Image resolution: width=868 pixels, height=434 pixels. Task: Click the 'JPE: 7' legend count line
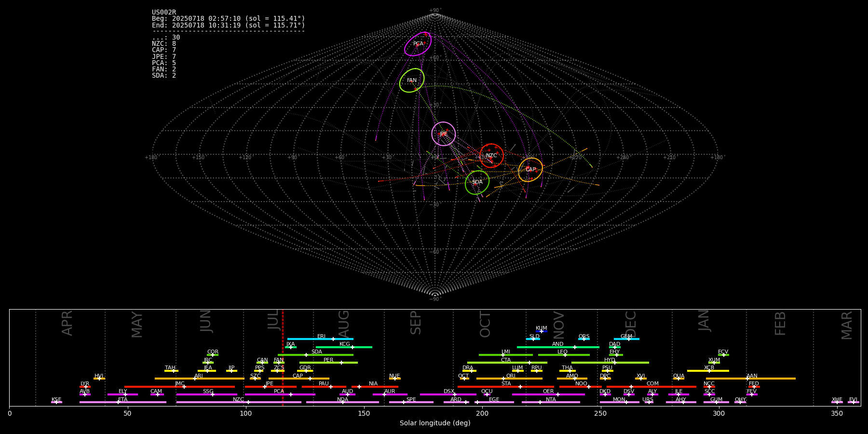(164, 57)
